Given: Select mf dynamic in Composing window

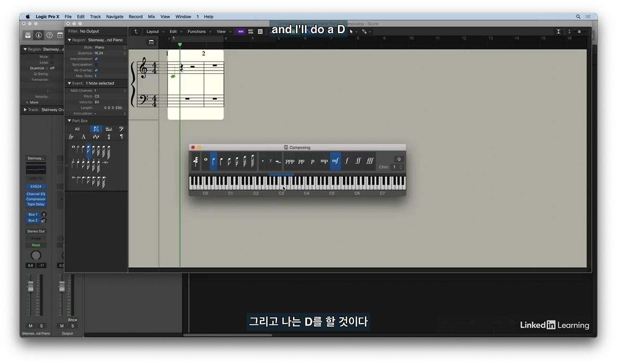Looking at the screenshot, I should (335, 161).
